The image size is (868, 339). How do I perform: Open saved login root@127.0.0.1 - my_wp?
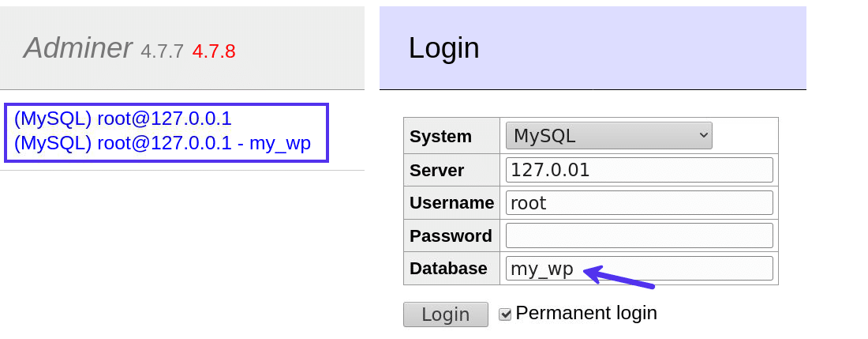click(x=163, y=143)
